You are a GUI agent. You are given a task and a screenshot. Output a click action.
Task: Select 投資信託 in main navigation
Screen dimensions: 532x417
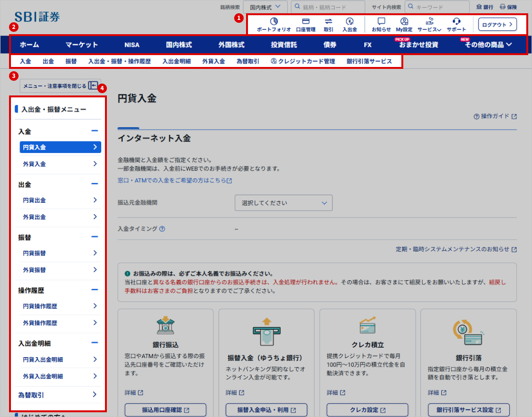point(284,45)
